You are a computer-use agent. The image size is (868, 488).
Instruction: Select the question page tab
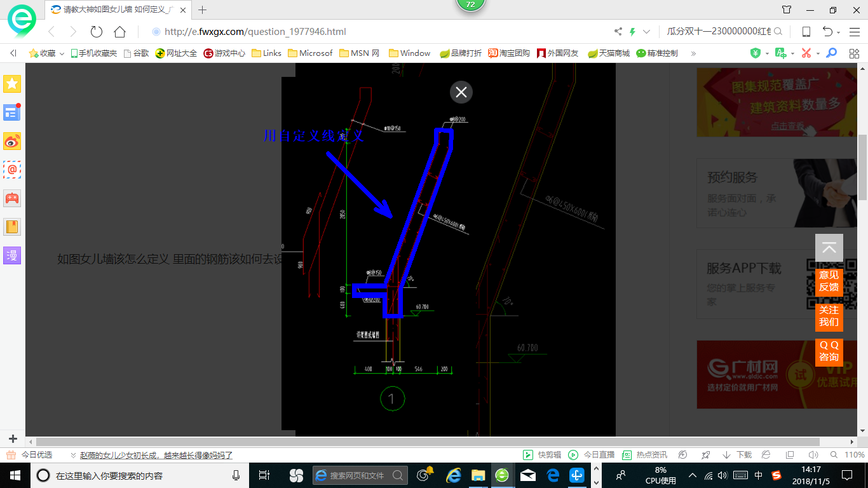[119, 10]
